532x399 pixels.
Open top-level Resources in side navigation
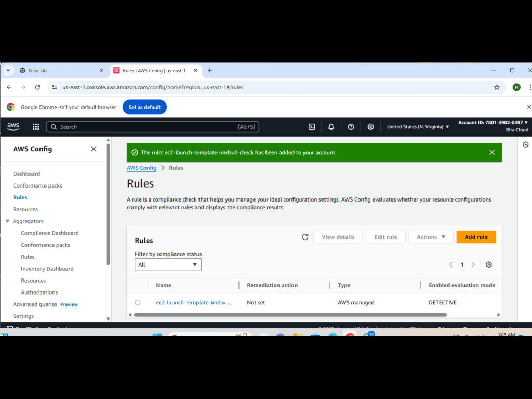(25, 209)
